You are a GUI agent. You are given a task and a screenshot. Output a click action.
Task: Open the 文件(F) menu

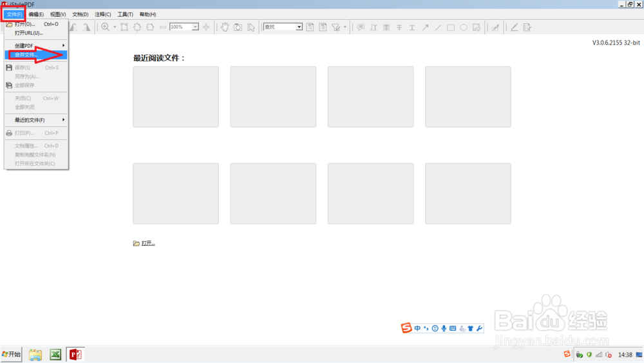pyautogui.click(x=14, y=14)
